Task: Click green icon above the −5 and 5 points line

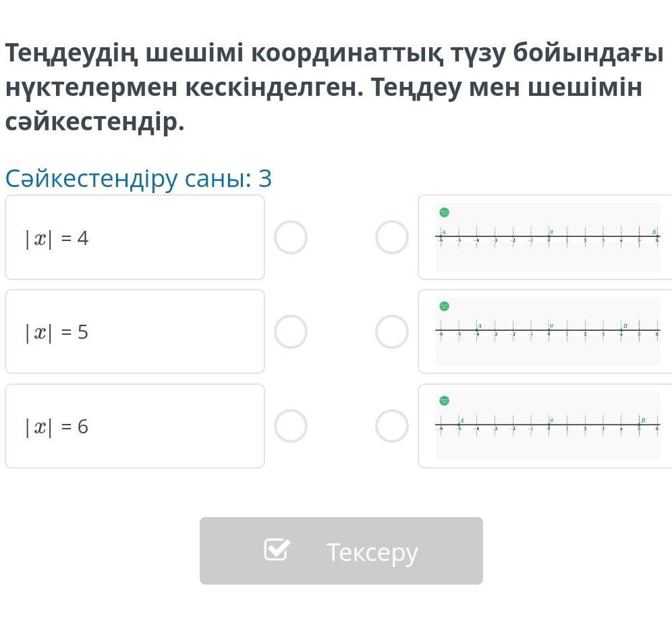Action: coord(444,401)
